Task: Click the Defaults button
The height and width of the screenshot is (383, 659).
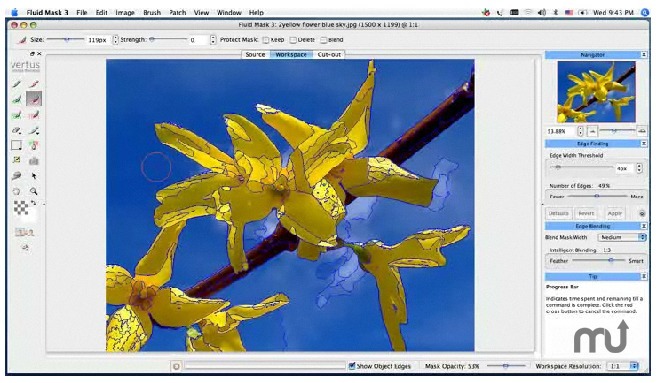Action: coord(559,214)
